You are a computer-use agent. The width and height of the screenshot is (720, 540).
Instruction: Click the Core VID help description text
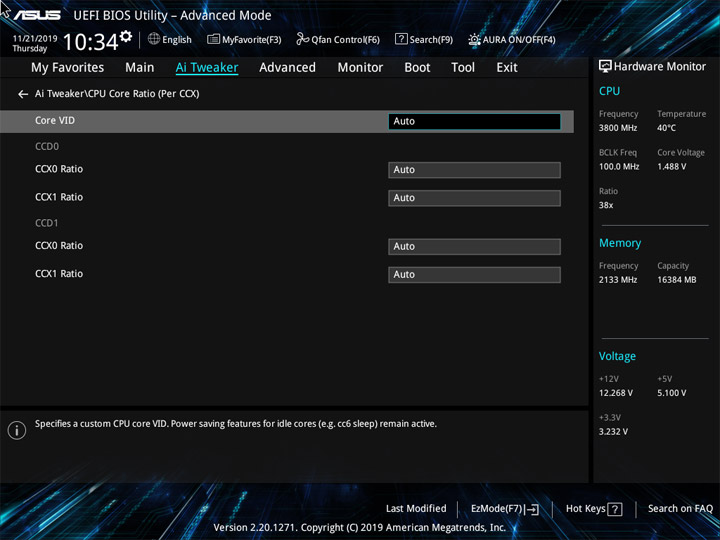pos(236,424)
